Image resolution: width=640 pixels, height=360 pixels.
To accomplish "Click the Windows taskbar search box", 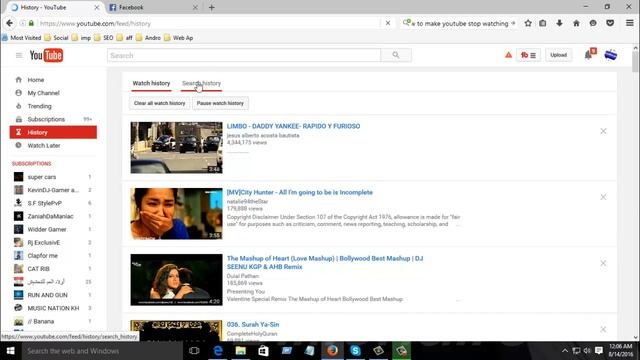I will tap(101, 351).
